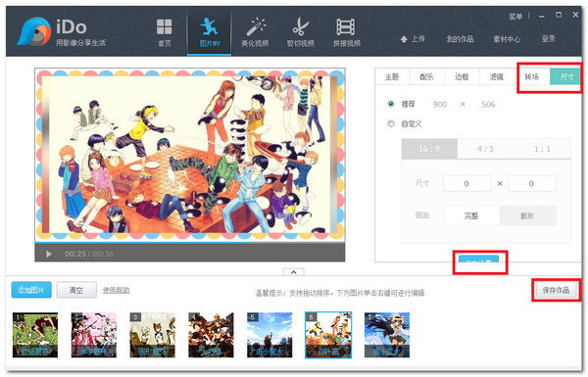This screenshot has height=377, width=588.
Task: Select image thumbnail number 1
Action: tap(35, 335)
